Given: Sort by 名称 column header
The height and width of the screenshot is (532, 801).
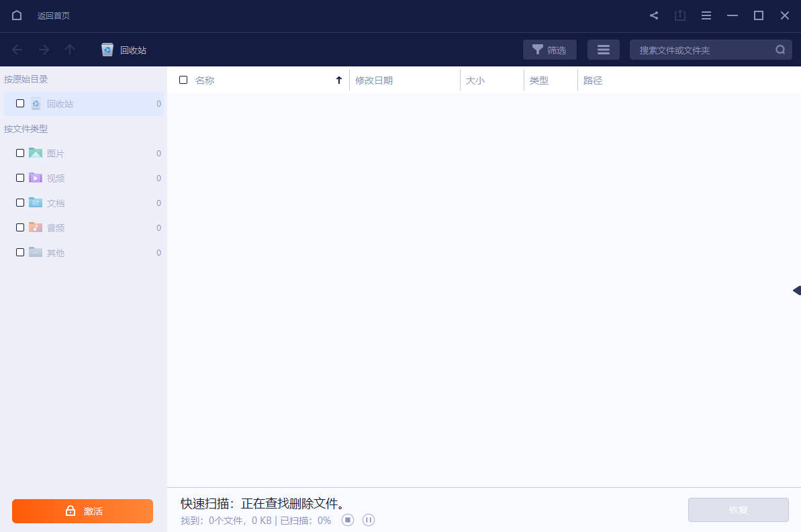Looking at the screenshot, I should pyautogui.click(x=205, y=80).
